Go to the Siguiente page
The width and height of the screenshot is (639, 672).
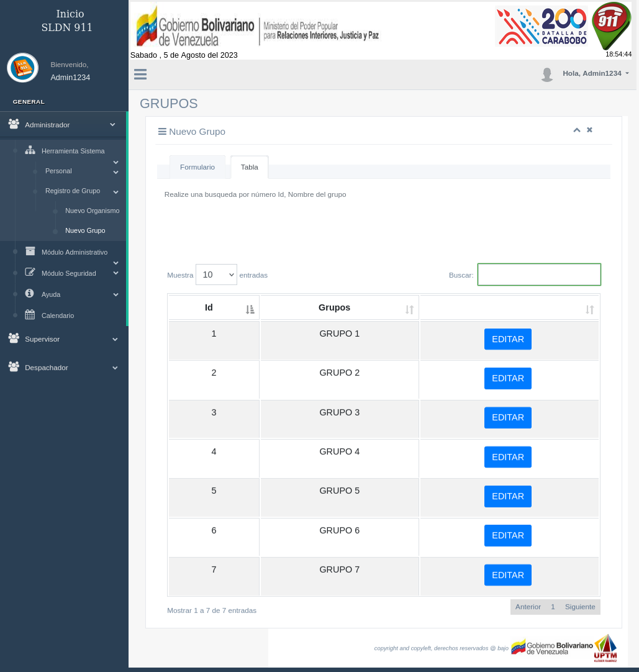[x=579, y=607]
